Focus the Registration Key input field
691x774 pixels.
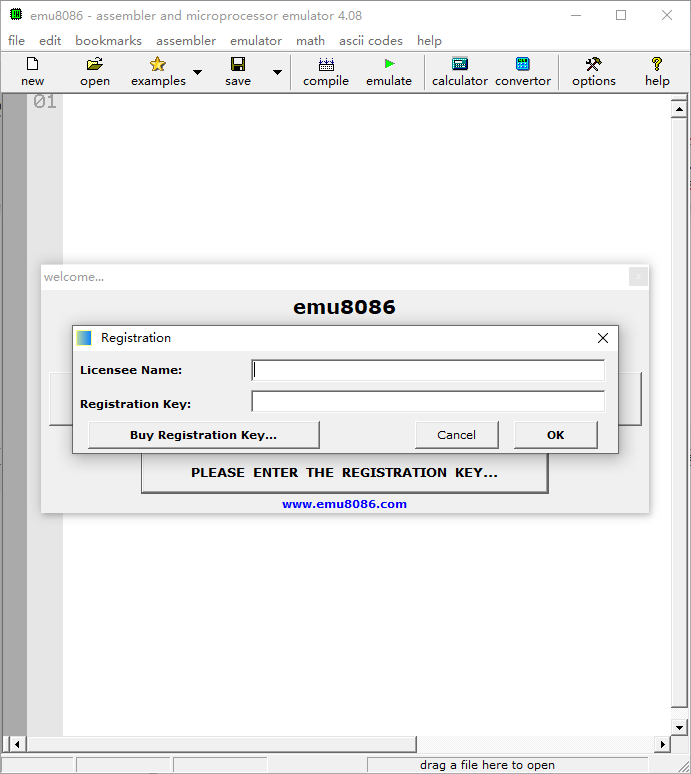(428, 401)
